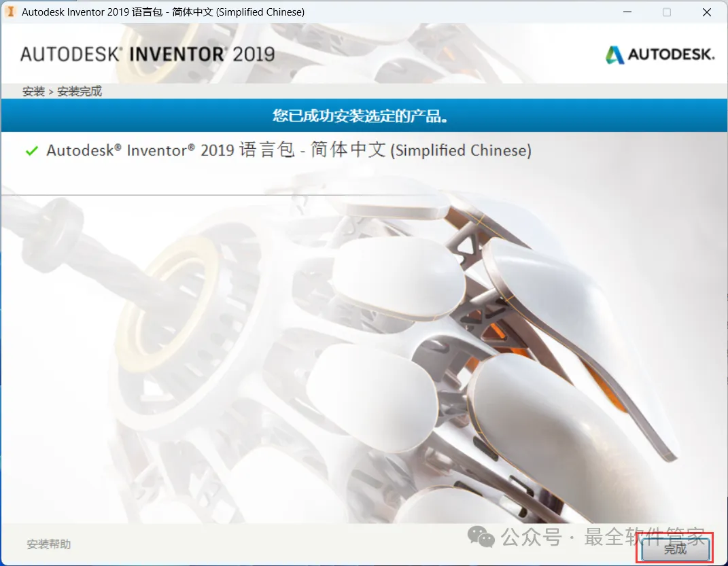This screenshot has width=728, height=566.
Task: Click the AUTODESK wordmark beside the logo
Action: pos(671,55)
